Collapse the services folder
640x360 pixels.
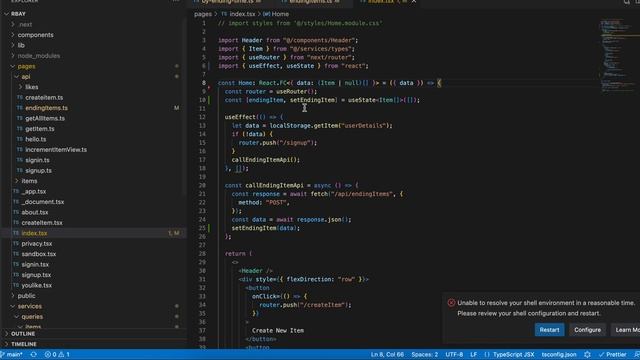point(29,306)
